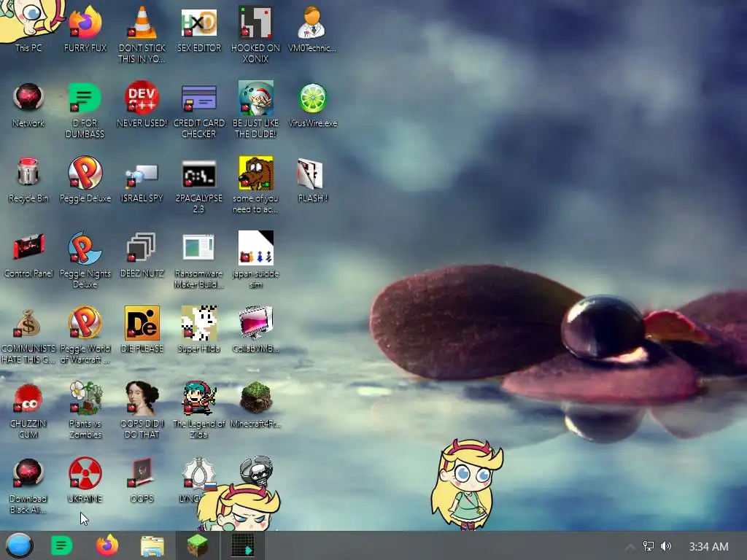Open the network status tray icon
The height and width of the screenshot is (560, 747).
click(x=648, y=546)
